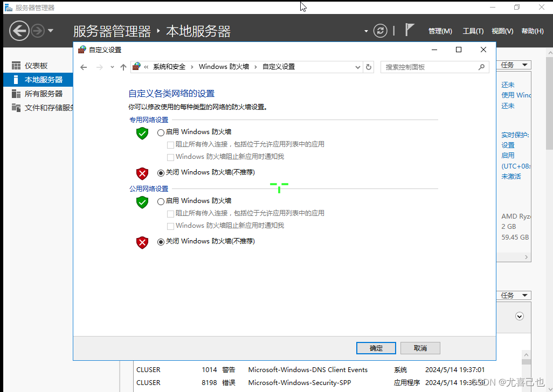This screenshot has width=553, height=392.
Task: Click the 搜索控制面板 search box
Action: (x=435, y=67)
